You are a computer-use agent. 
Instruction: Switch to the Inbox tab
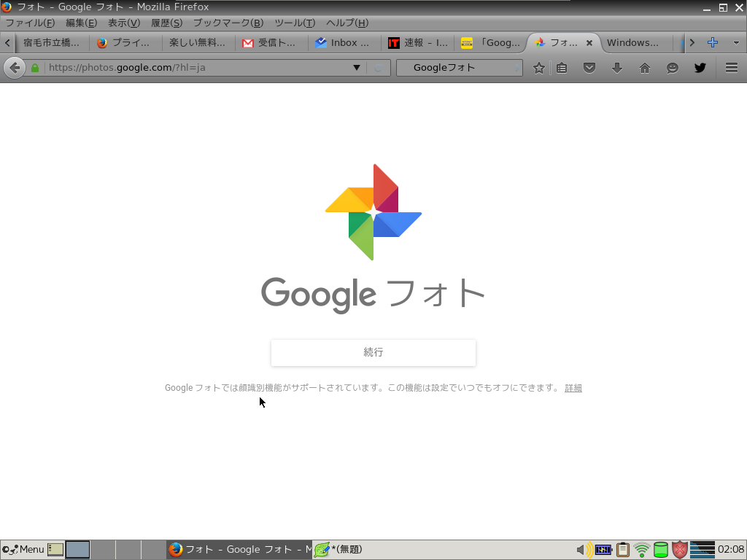click(345, 43)
